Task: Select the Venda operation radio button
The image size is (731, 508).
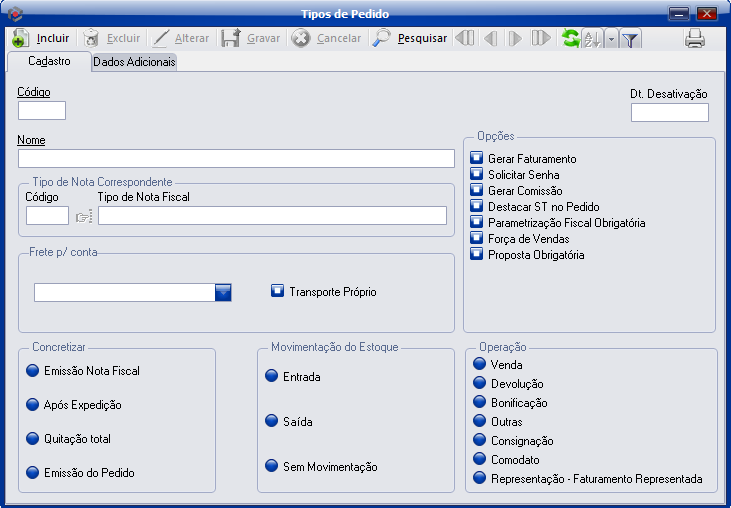Action: tap(479, 364)
